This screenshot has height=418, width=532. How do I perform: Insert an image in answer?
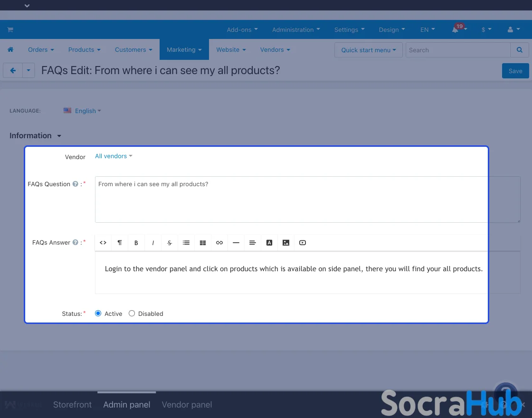pyautogui.click(x=286, y=243)
